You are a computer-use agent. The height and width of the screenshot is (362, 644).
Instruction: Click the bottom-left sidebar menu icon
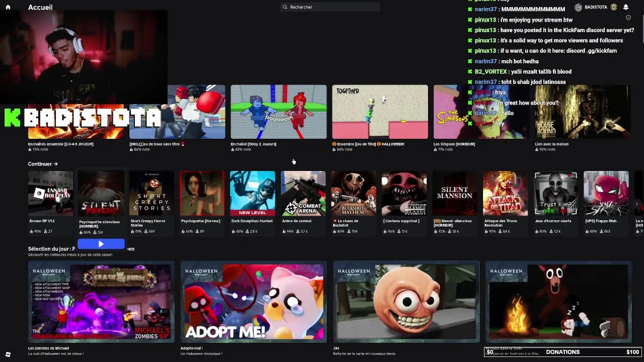tap(8, 354)
